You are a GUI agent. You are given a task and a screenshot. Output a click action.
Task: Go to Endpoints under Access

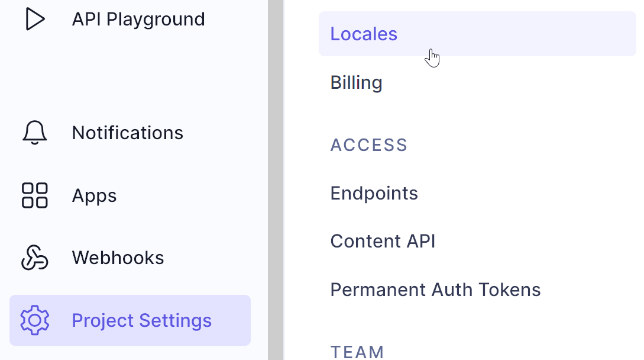pyautogui.click(x=374, y=193)
